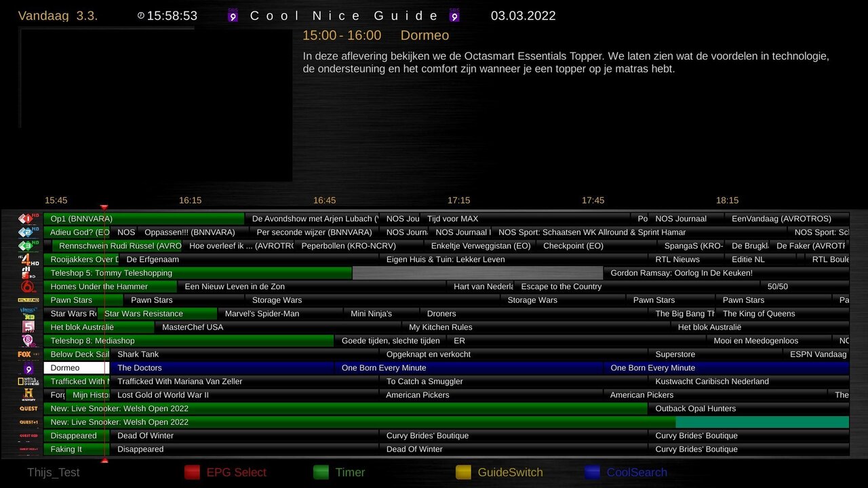Viewport: 868px width, 488px height.
Task: Click the RTL 4 HD channel logo
Action: 28,259
